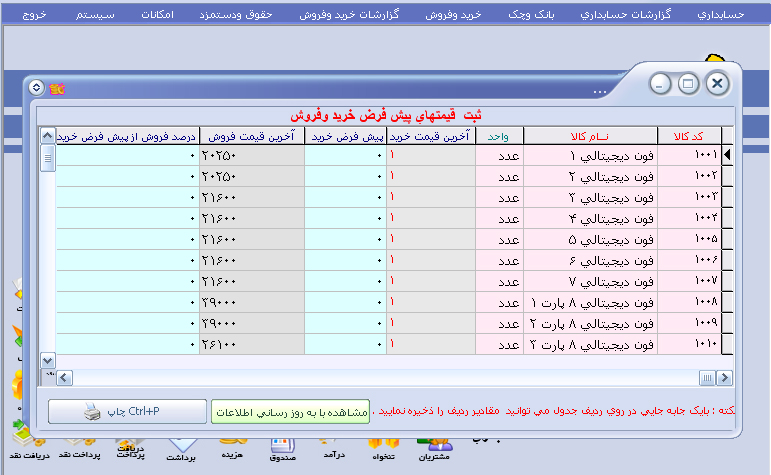771x475 pixels.
Task: Click پيش فرض خريد cell for item 1001
Action: [x=345, y=155]
